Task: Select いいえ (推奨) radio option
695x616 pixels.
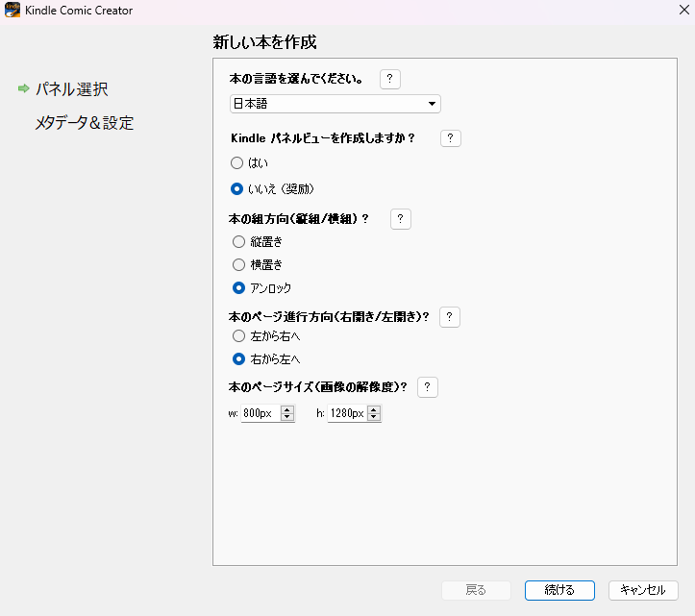Action: [x=237, y=188]
